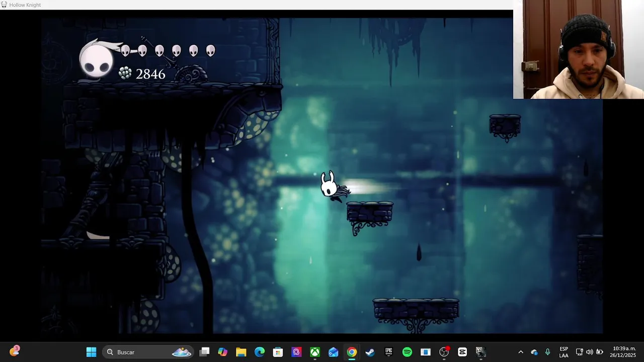Click the Hollow Knight window title
This screenshot has height=362, width=644.
coord(25,5)
